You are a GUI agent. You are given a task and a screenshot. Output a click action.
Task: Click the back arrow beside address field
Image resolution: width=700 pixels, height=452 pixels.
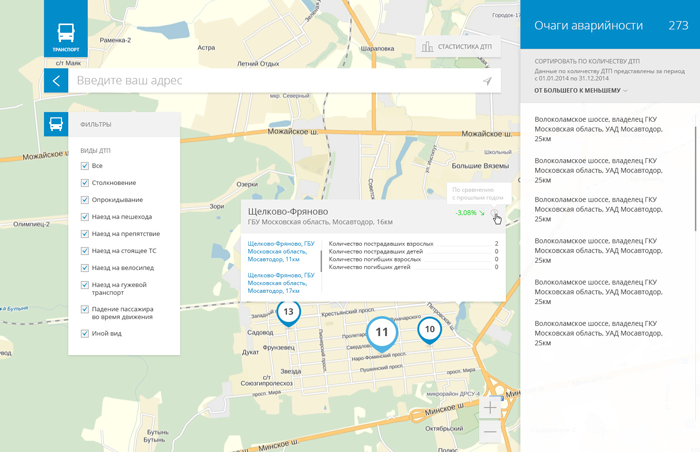point(56,81)
